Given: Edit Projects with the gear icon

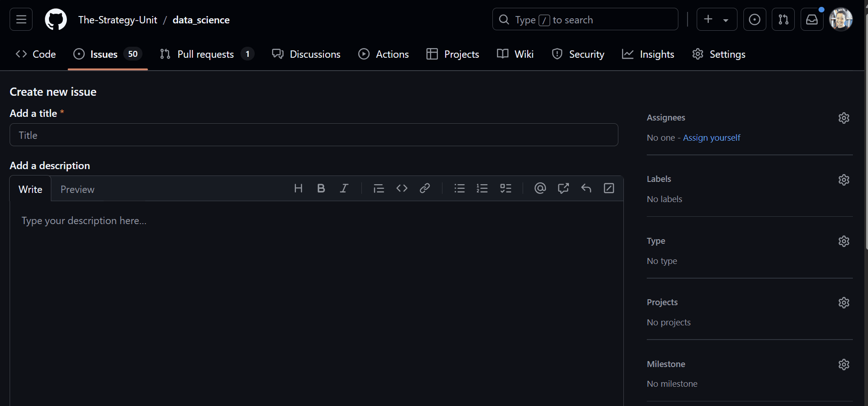Looking at the screenshot, I should click(x=844, y=302).
